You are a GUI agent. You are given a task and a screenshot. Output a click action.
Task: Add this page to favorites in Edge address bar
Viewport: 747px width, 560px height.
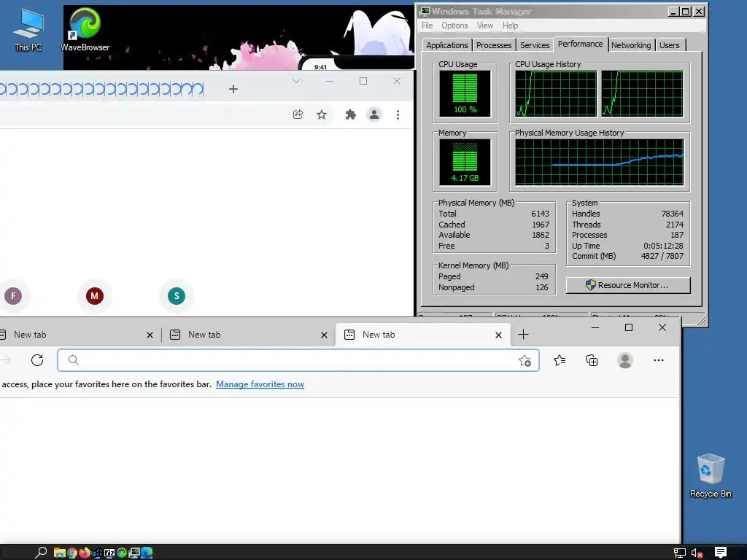coord(525,360)
